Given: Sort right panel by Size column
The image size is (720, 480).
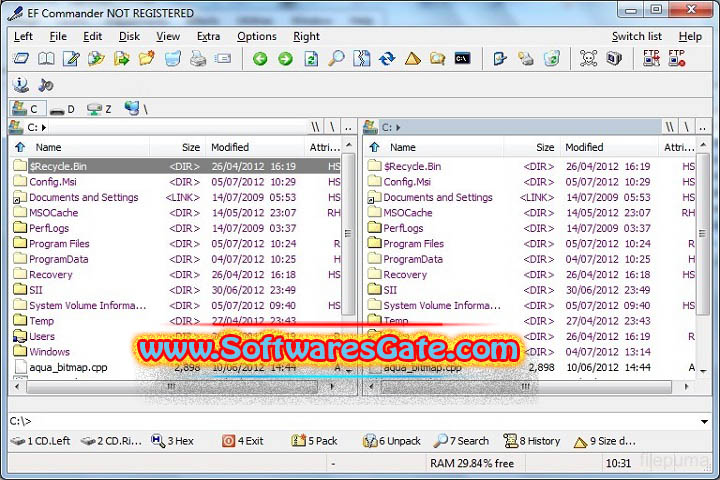Looking at the screenshot, I should point(532,147).
